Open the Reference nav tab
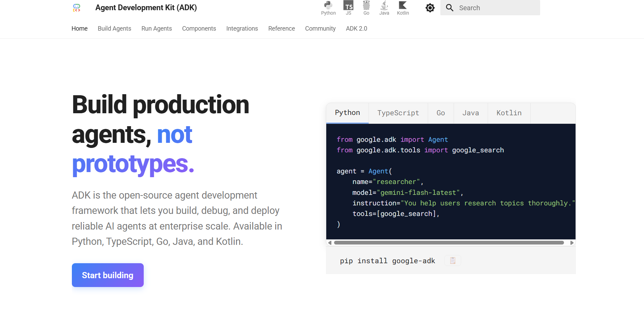 282,29
